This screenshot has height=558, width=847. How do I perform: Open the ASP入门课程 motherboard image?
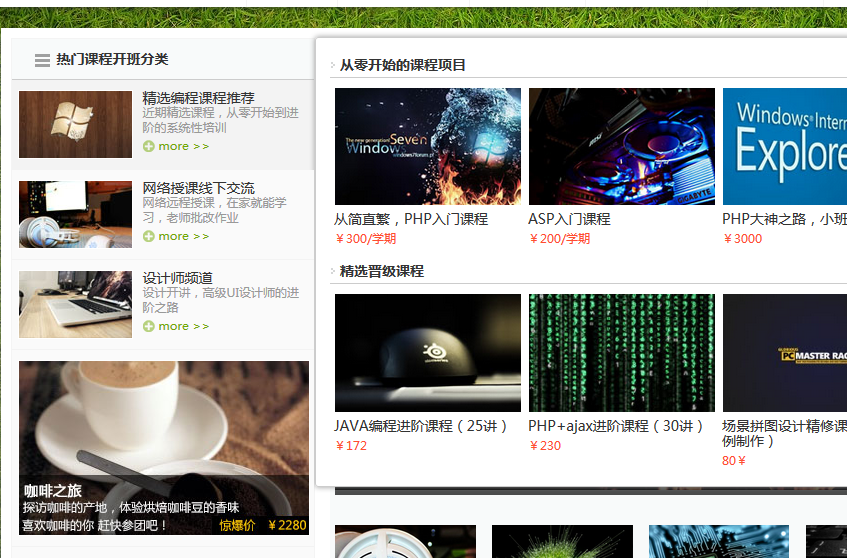pyautogui.click(x=621, y=146)
